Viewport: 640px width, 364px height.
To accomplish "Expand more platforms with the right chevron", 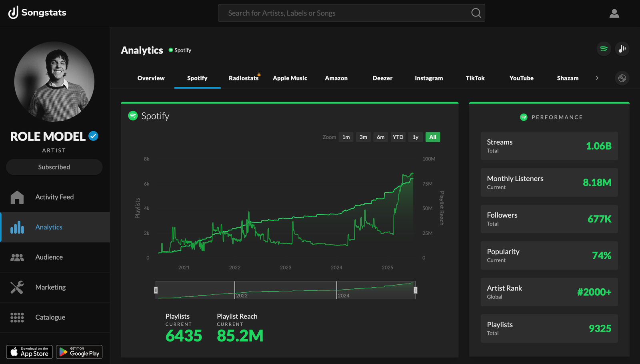I will [x=597, y=78].
